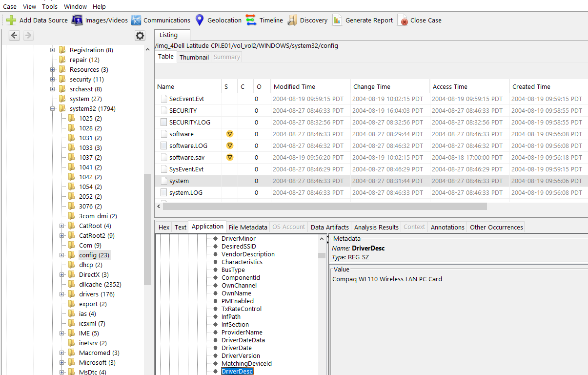
Task: Open the View menu
Action: pyautogui.click(x=29, y=6)
